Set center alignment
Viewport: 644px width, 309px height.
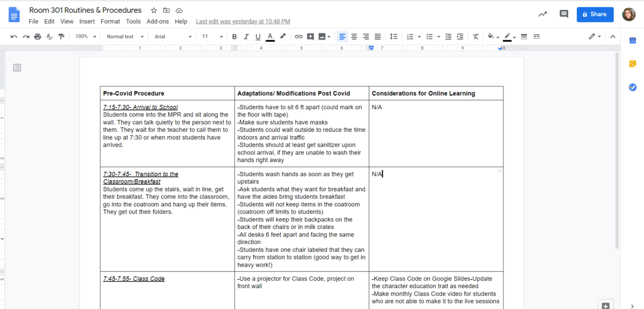tap(354, 37)
